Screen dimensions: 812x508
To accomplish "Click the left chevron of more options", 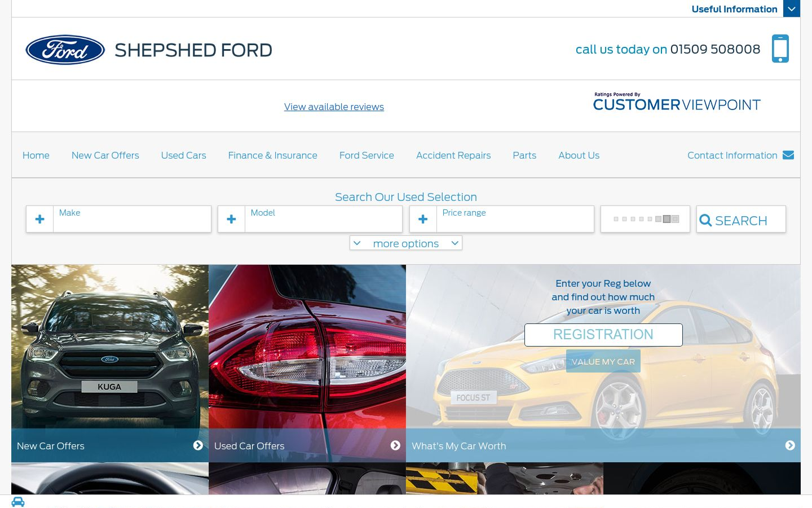I will (357, 243).
